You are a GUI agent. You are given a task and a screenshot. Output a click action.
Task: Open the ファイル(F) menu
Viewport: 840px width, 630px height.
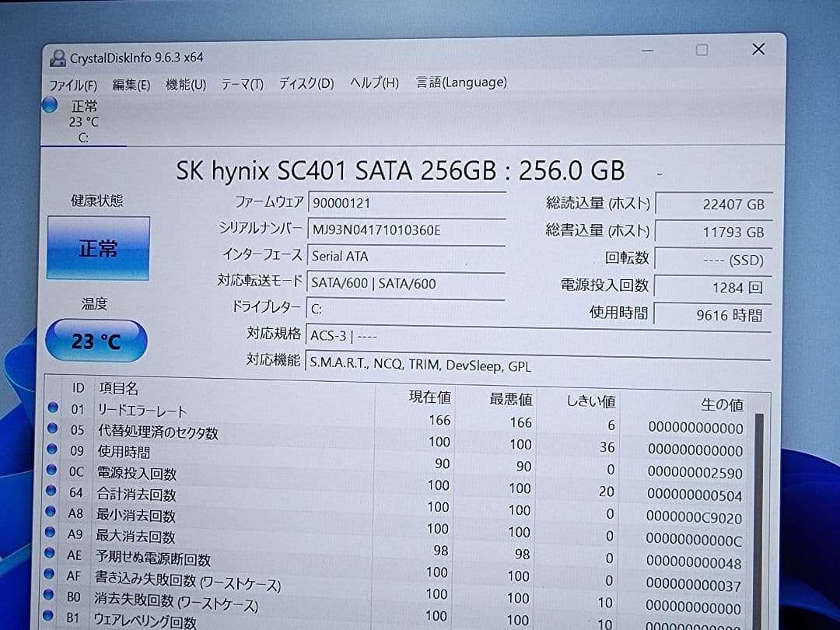[x=73, y=86]
